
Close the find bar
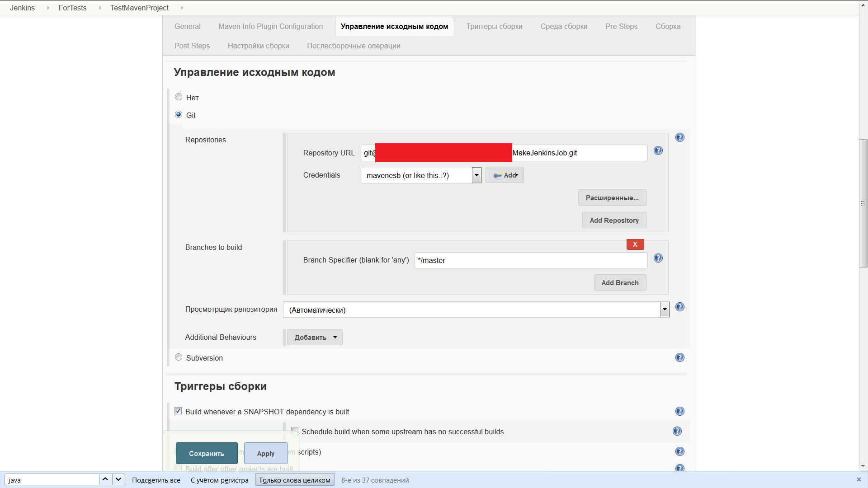pyautogui.click(x=859, y=479)
